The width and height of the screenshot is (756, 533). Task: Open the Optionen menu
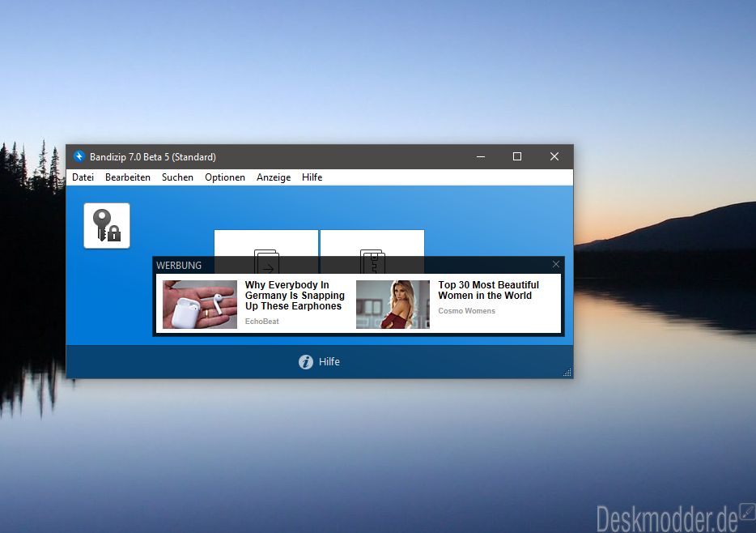pos(225,177)
